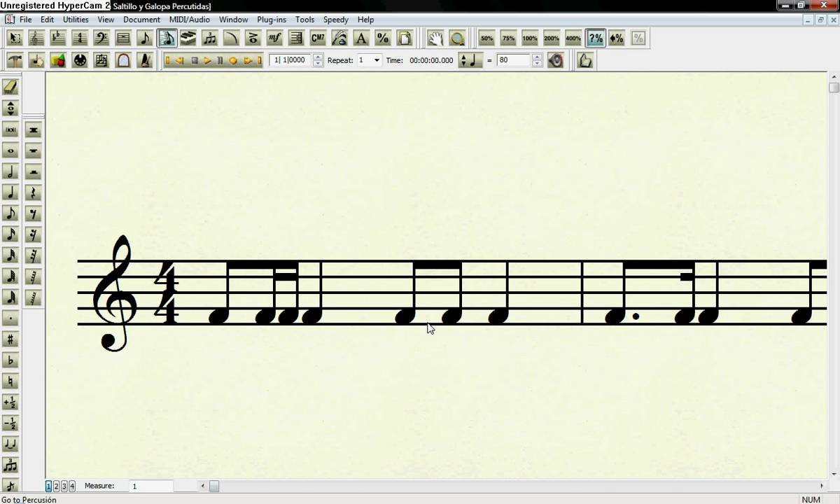
Task: Select the Hand Grabber tool
Action: coord(435,38)
